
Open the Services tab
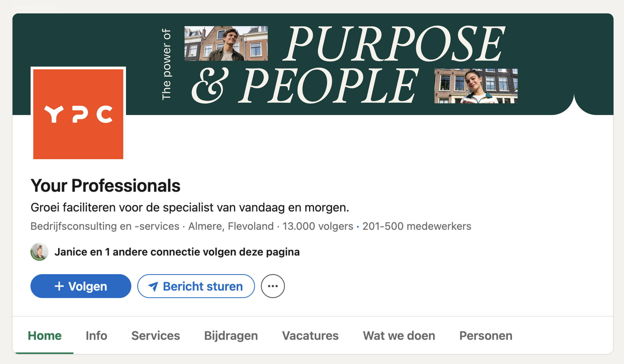(x=155, y=335)
